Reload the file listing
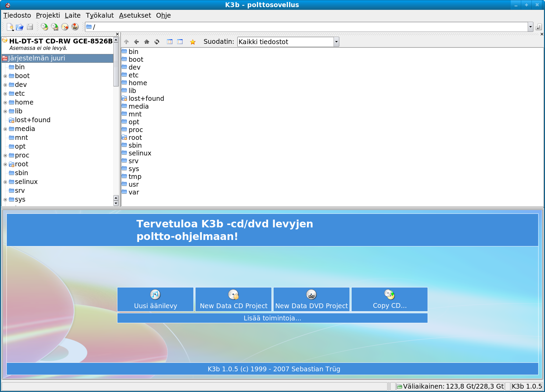The image size is (545, 392). pos(157,42)
